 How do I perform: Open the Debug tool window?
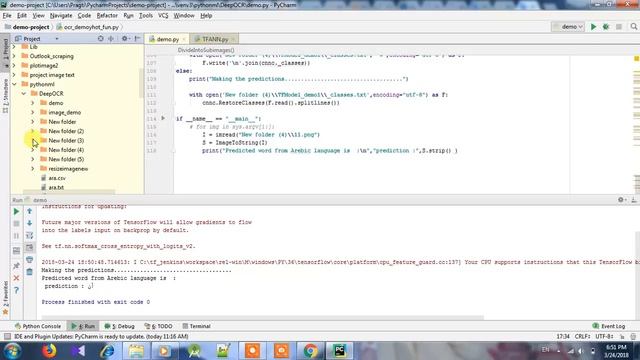[120, 326]
